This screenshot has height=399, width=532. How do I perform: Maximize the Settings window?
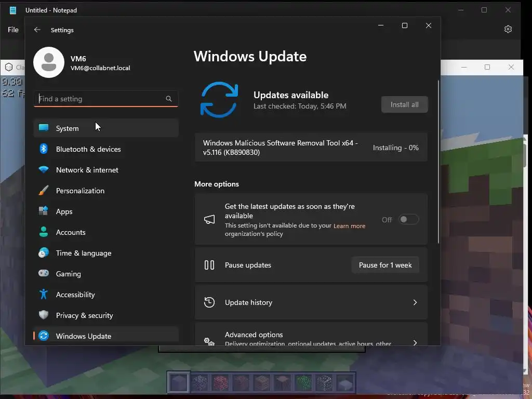click(x=404, y=25)
